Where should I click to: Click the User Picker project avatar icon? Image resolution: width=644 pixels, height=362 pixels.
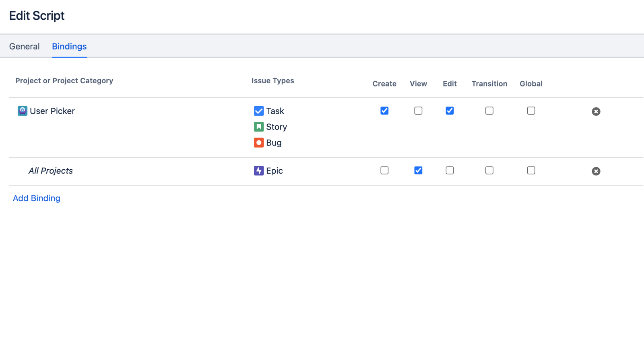point(23,111)
